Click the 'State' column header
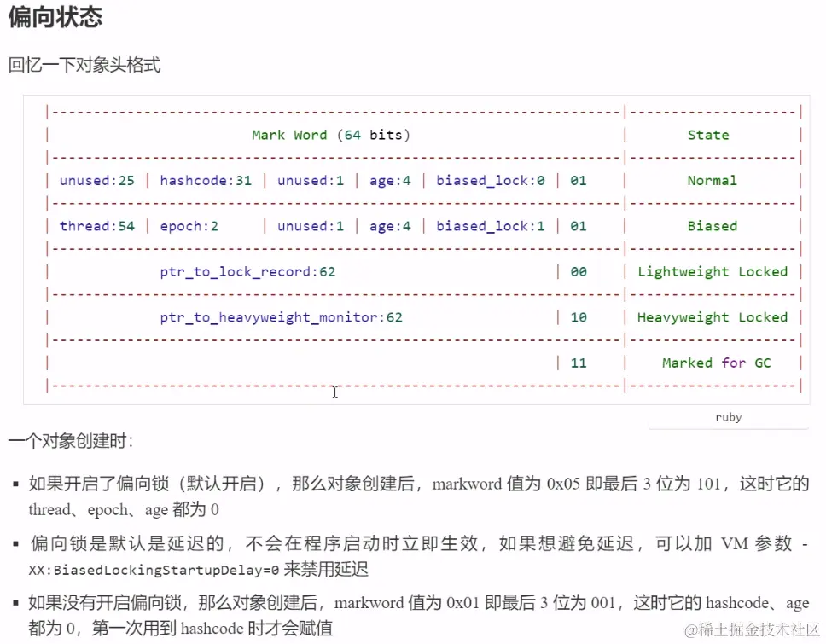 click(x=708, y=136)
